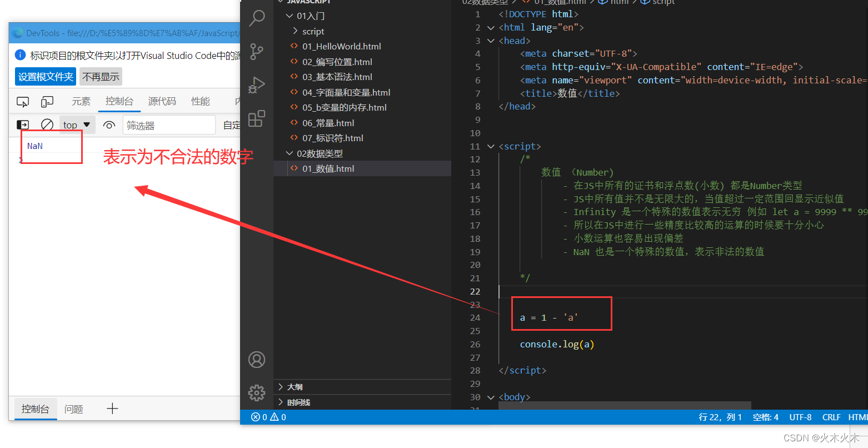Open Source Control view in activity bar
The width and height of the screenshot is (868, 448).
[x=257, y=52]
